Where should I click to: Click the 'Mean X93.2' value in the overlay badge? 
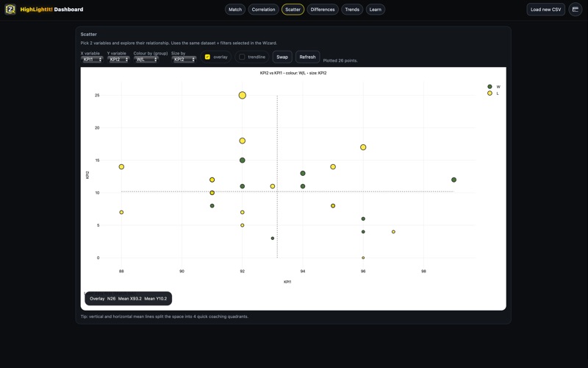click(130, 299)
